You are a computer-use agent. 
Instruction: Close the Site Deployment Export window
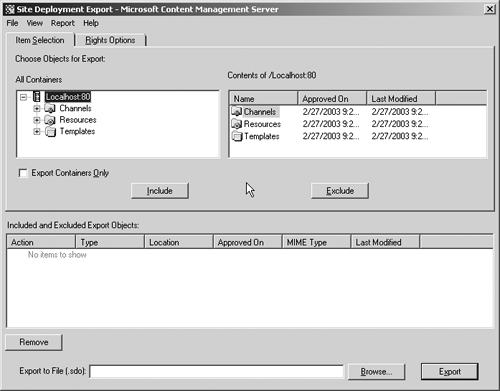click(x=489, y=9)
